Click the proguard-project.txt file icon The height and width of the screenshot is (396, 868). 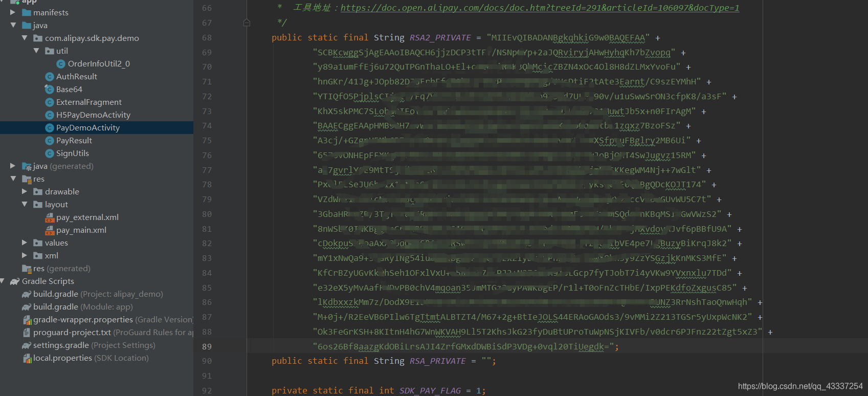[27, 333]
